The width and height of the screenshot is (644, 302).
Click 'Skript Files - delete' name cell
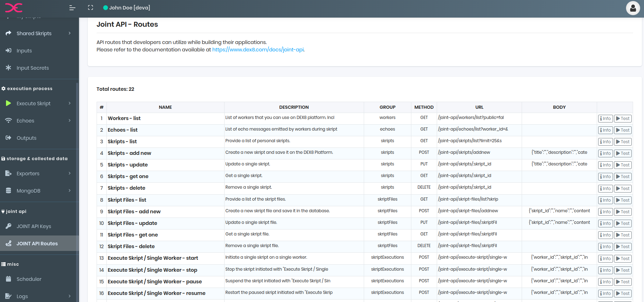tap(165, 246)
